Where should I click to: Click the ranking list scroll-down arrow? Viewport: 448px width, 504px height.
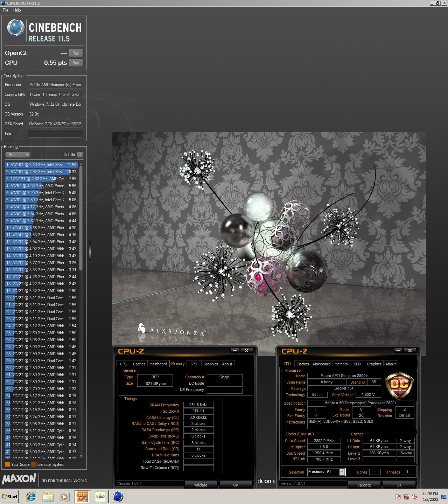[81, 456]
